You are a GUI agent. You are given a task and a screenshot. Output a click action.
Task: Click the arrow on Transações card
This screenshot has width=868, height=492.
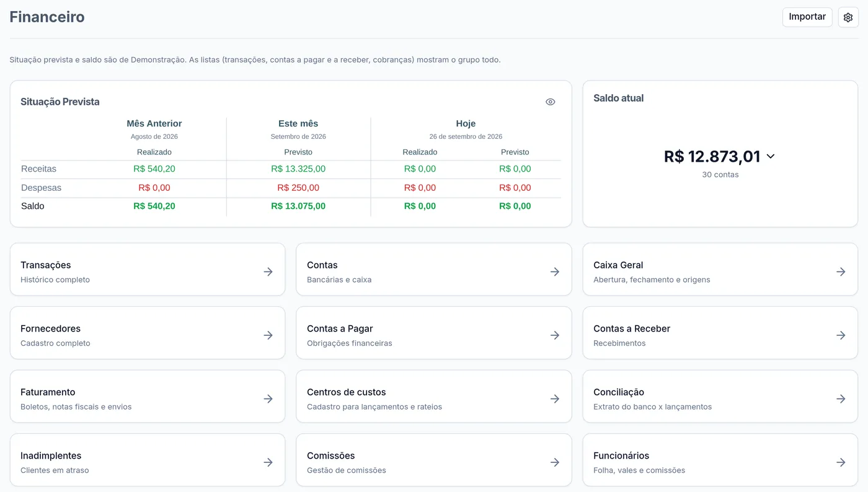point(268,271)
